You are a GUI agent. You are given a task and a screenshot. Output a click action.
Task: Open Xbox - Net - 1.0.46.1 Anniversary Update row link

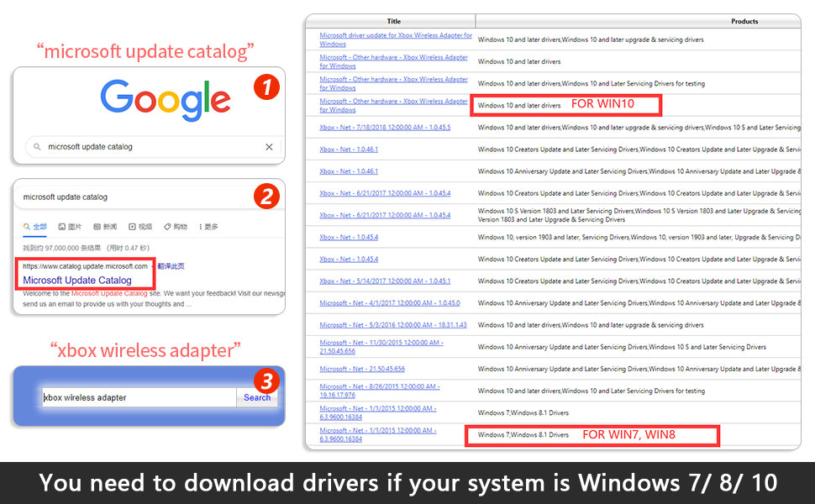pos(349,171)
